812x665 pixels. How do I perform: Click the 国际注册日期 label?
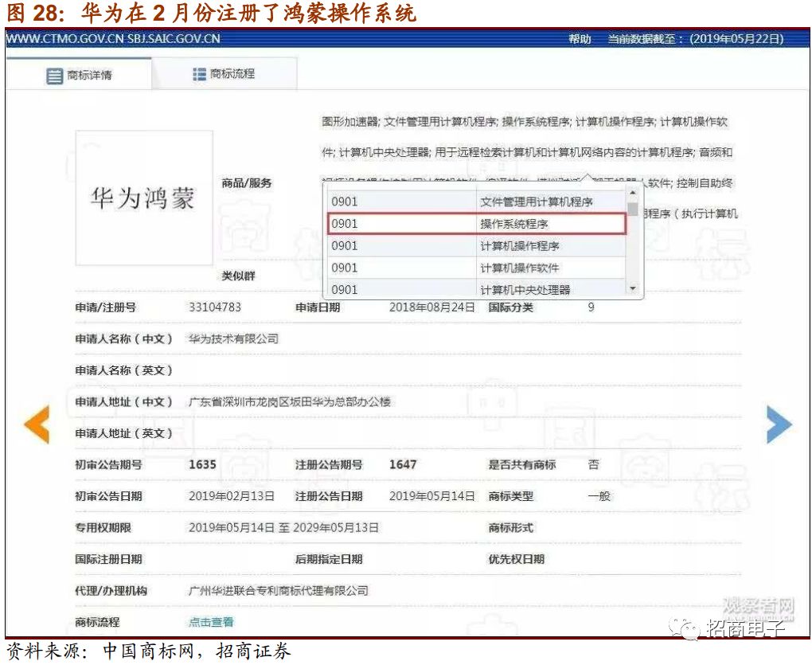109,559
